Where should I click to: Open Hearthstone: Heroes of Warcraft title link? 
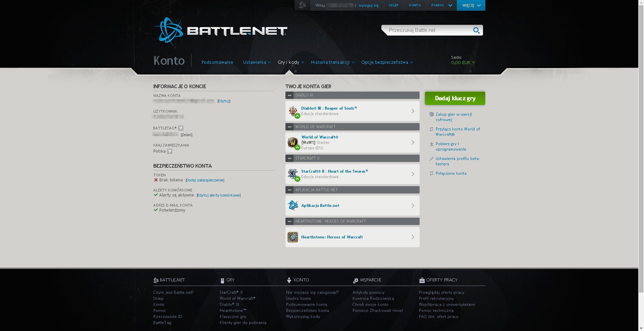click(332, 237)
